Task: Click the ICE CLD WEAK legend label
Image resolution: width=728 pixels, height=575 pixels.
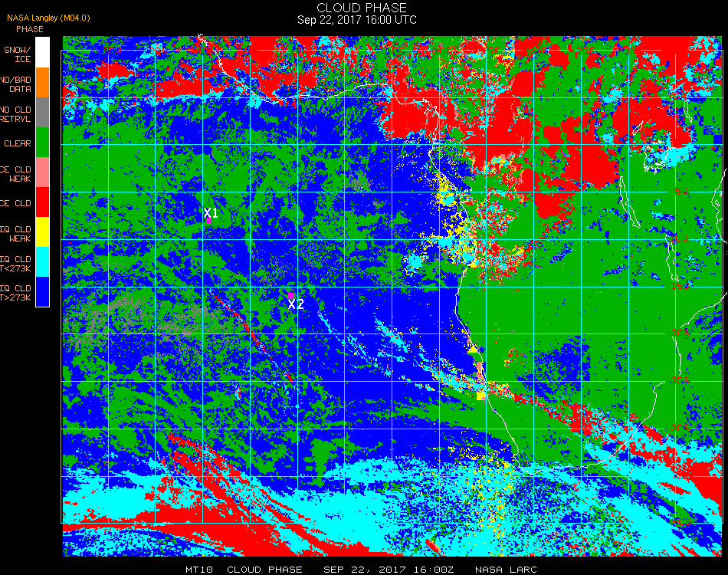Action: (16, 174)
